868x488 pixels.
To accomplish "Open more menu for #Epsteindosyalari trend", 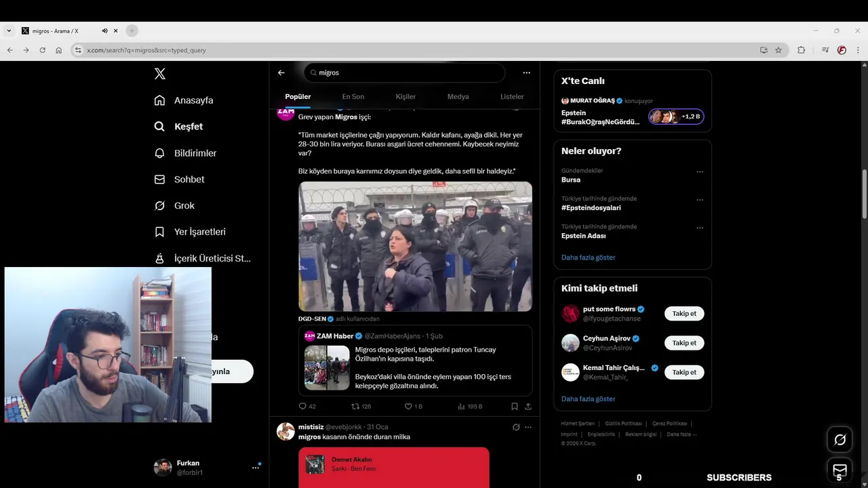I will pyautogui.click(x=700, y=200).
